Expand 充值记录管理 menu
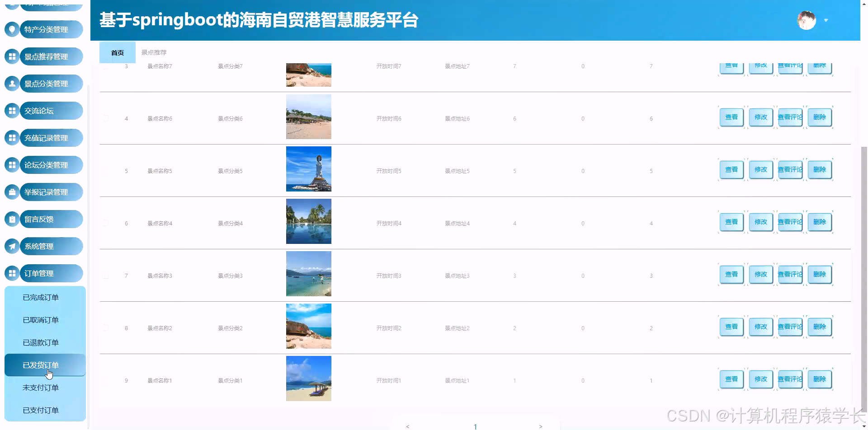 pos(51,138)
